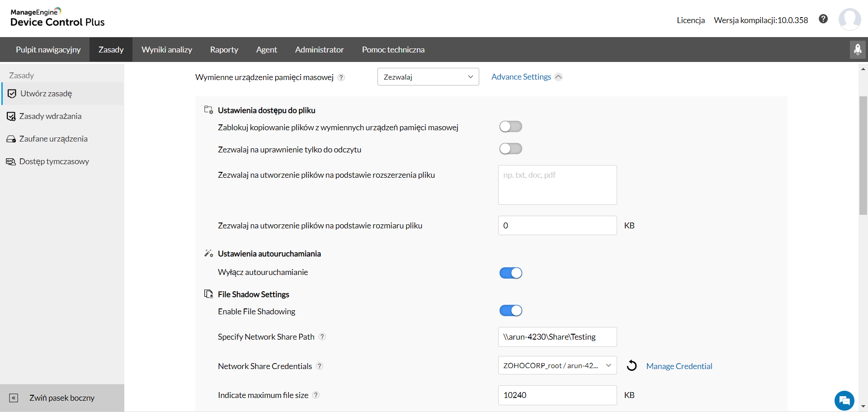Click help icon beside Network Share Credentials
Viewport: 868px width, 412px height.
[320, 366]
